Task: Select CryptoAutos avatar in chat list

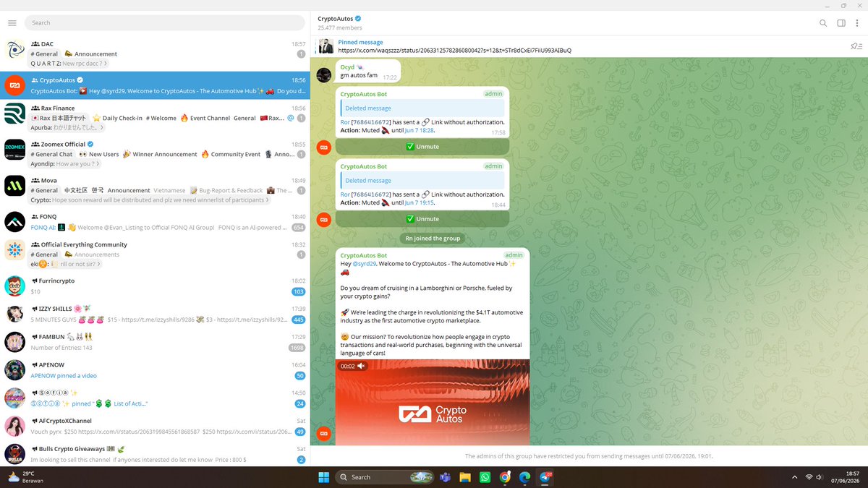Action: click(15, 86)
